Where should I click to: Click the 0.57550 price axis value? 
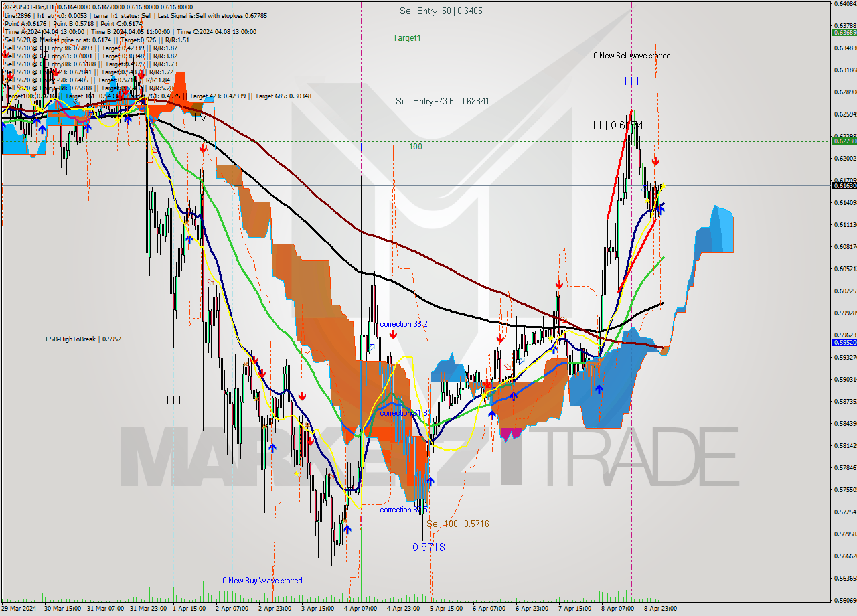[845, 489]
